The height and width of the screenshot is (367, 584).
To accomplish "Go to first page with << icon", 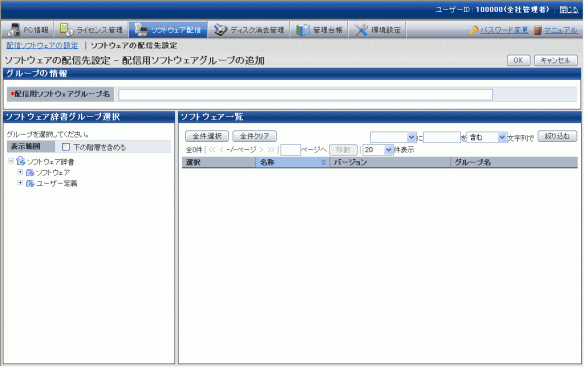I will click(x=212, y=149).
